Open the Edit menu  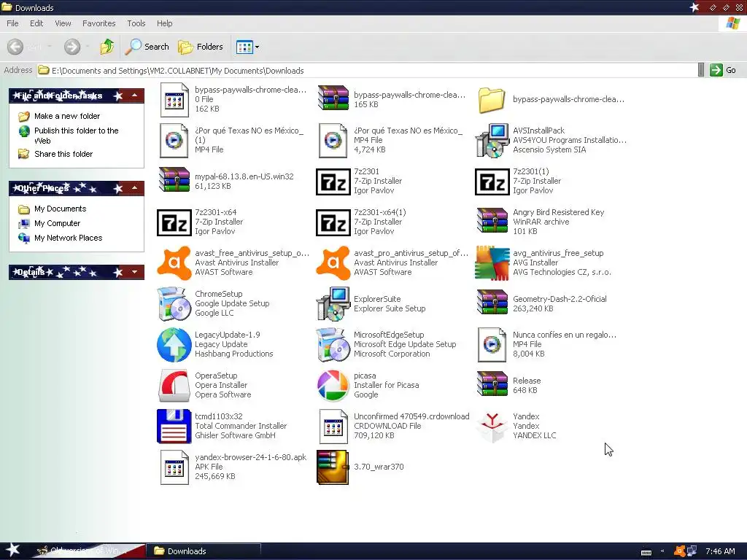point(36,23)
